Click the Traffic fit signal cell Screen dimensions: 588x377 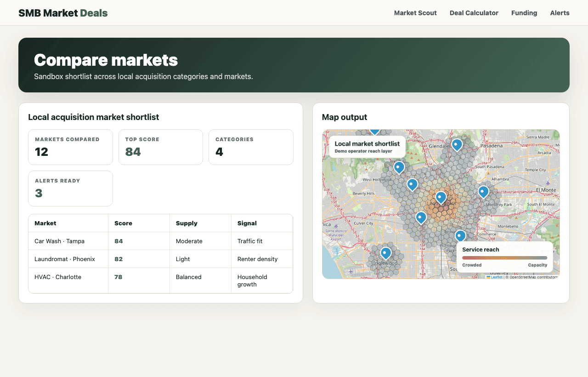pyautogui.click(x=262, y=241)
